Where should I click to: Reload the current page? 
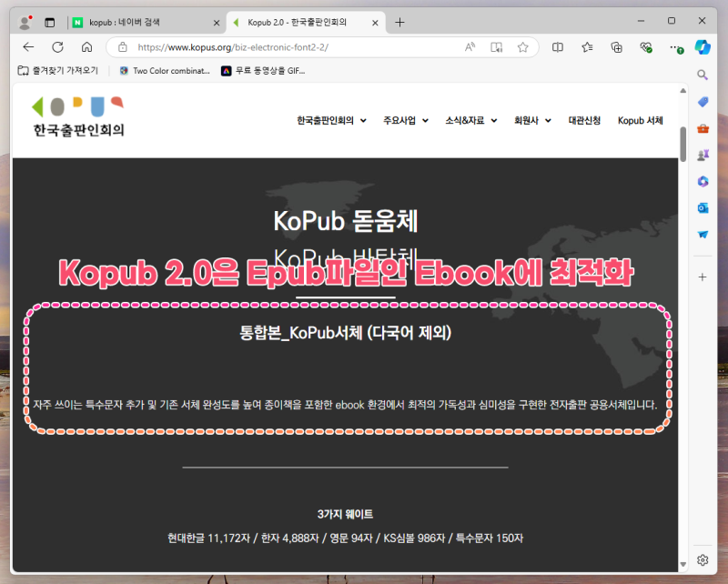pos(57,47)
